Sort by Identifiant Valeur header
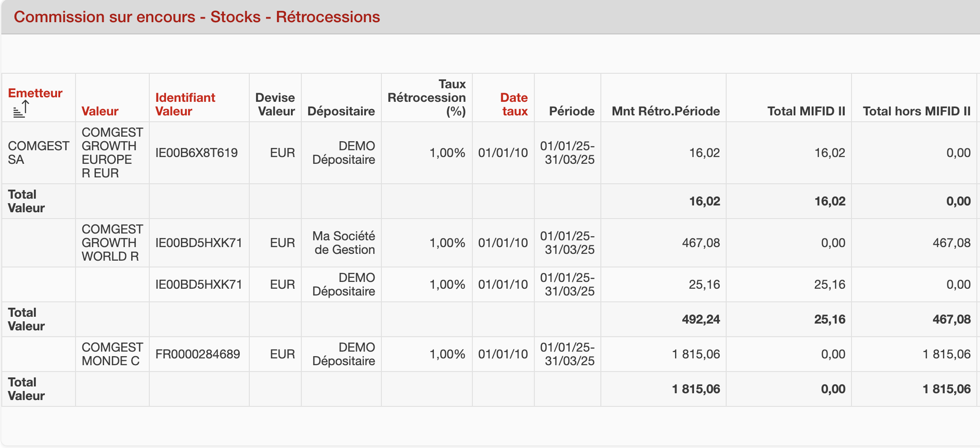The width and height of the screenshot is (980, 448). click(185, 105)
